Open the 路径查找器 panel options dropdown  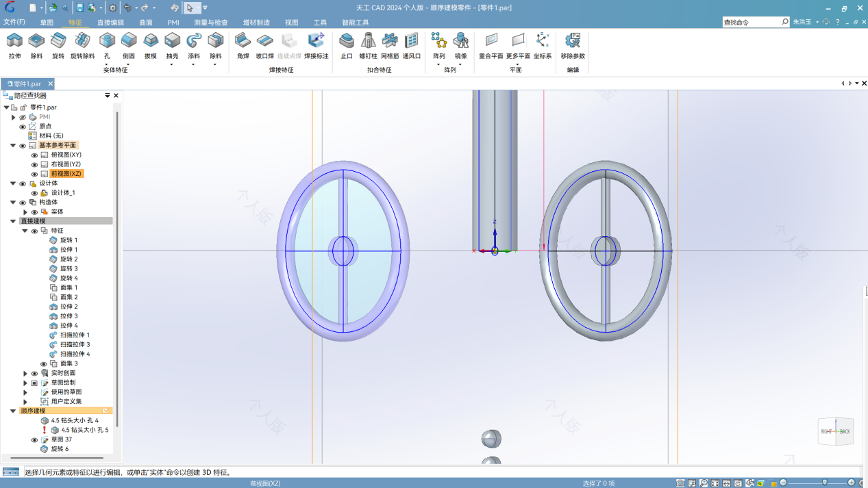(x=107, y=96)
